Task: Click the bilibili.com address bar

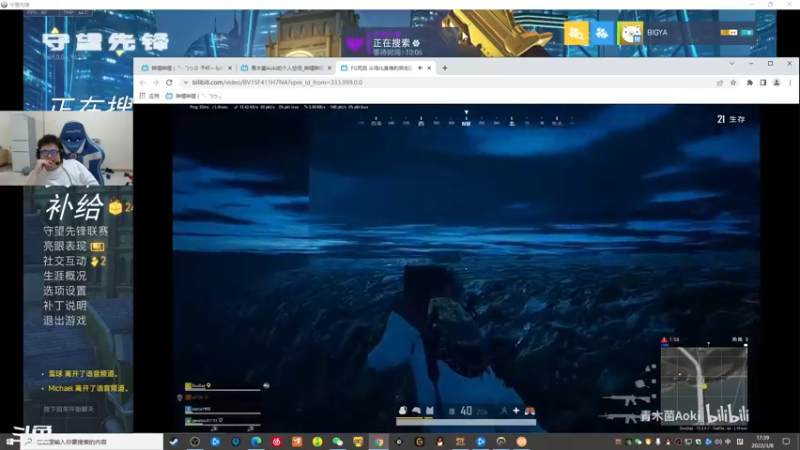Action: pos(449,82)
